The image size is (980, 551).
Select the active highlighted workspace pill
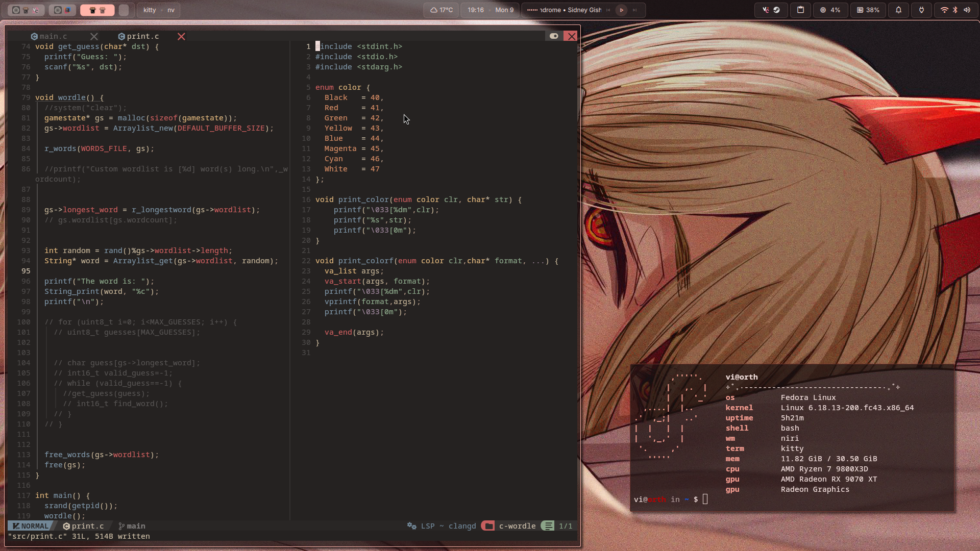click(x=97, y=10)
